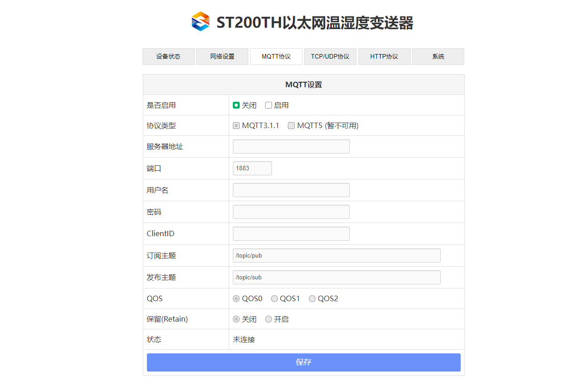Click the 订阅主题 field with /topic/pub
Viewport: 588px width, 387px height.
(x=337, y=256)
